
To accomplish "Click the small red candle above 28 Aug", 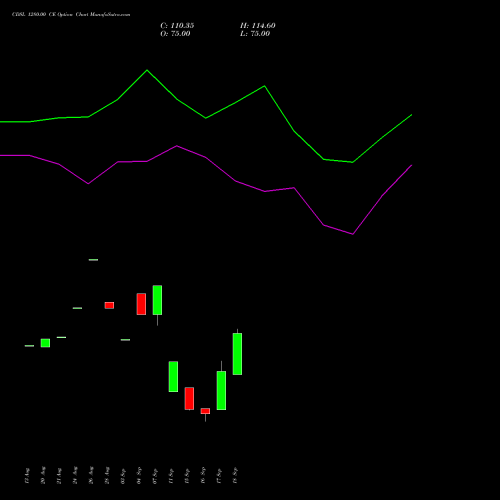I will (x=109, y=305).
